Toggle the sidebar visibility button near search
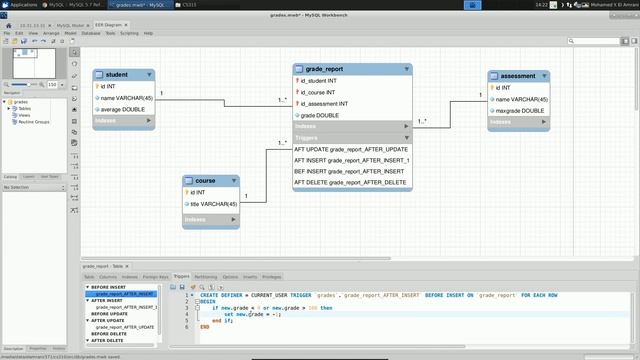The image size is (640, 360). [x=625, y=41]
